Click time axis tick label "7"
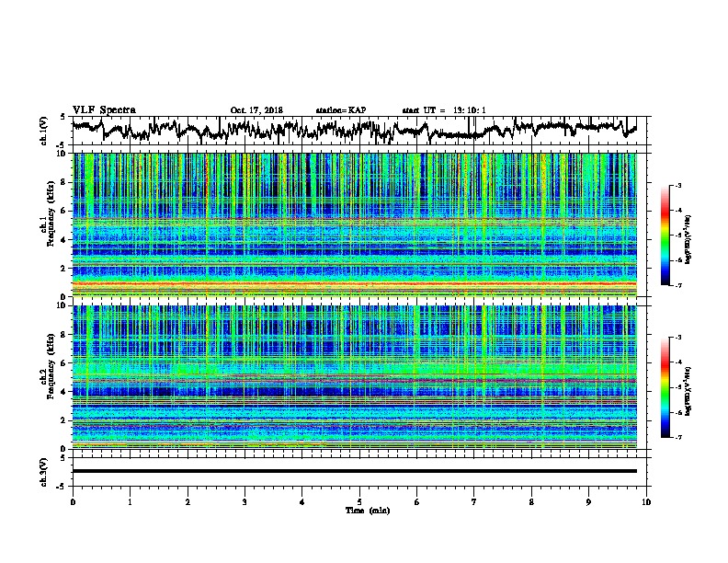 click(x=474, y=502)
